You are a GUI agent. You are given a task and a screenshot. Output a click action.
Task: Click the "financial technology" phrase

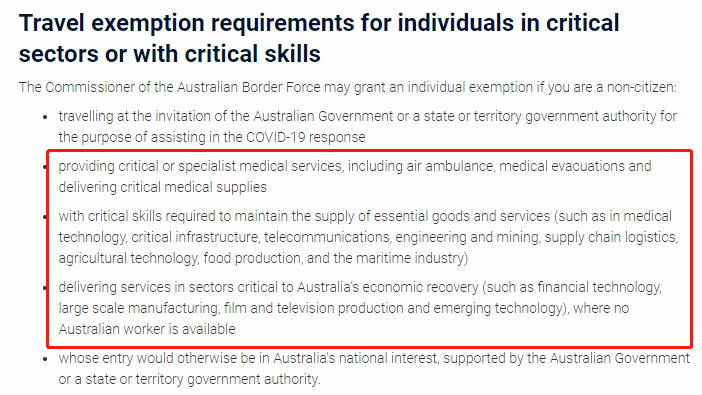click(599, 287)
